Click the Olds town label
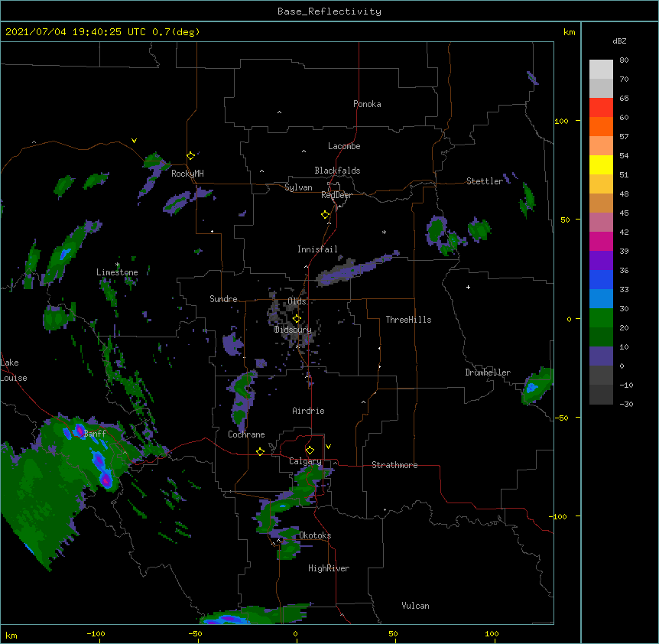659x644 pixels. [297, 301]
